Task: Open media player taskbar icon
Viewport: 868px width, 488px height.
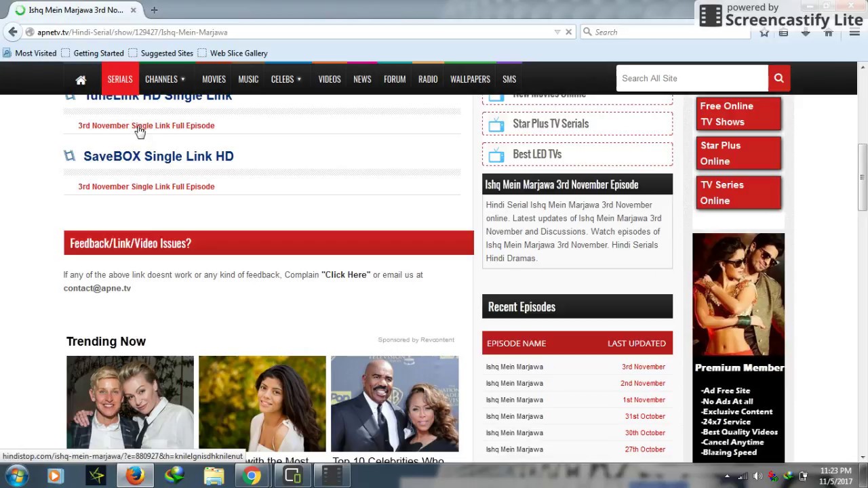Action: point(56,476)
